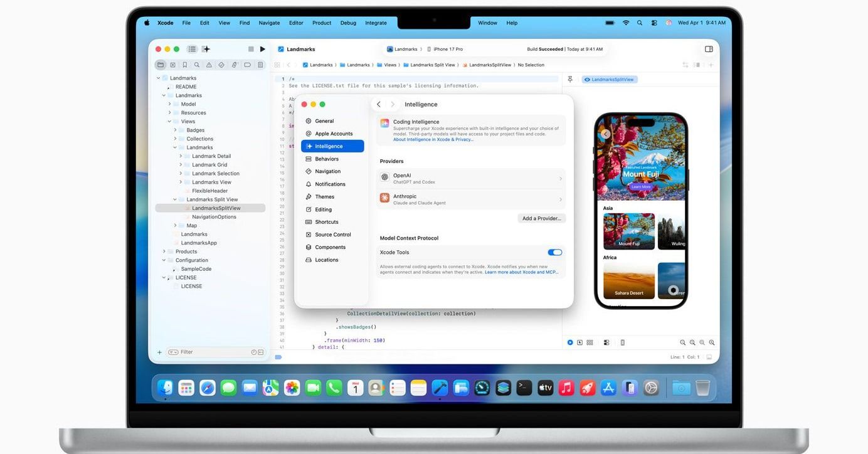Open canvas variants grid icon
Image resolution: width=868 pixels, height=454 pixels.
(590, 342)
